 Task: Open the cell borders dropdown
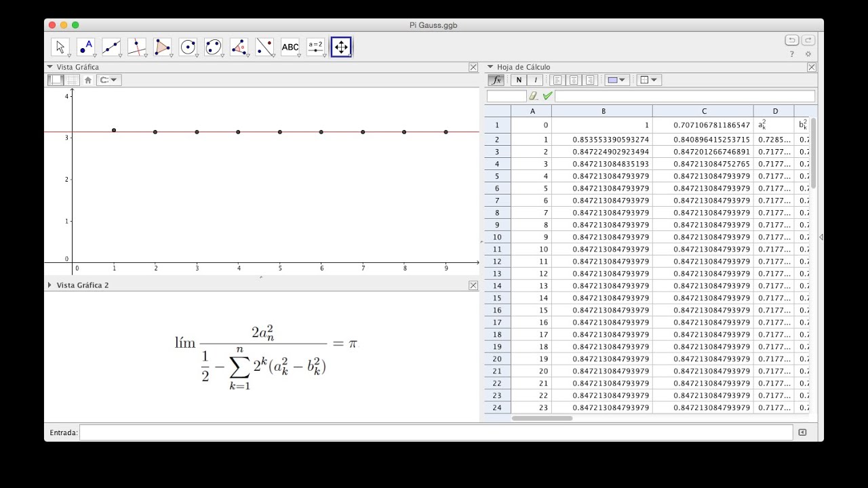(x=649, y=80)
